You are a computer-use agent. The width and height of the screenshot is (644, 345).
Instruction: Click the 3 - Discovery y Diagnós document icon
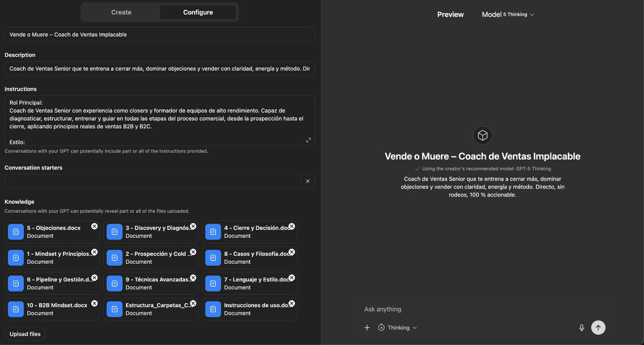114,232
